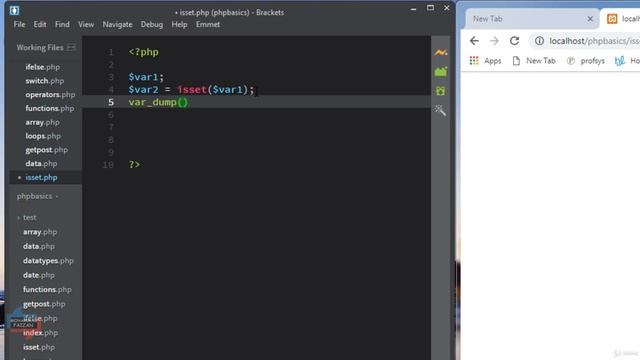
Task: Split editor view icon beside Working Files
Action: [x=71, y=47]
